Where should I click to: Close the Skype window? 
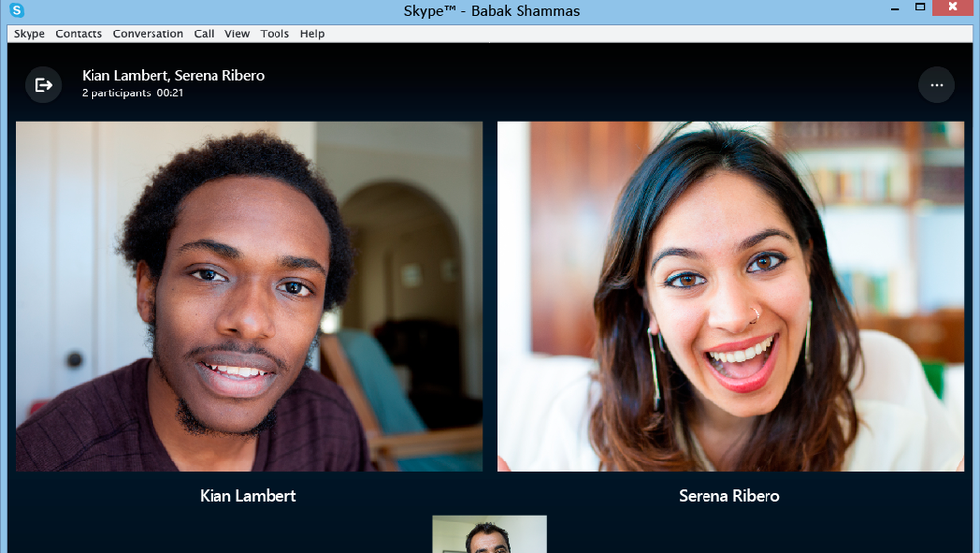[953, 7]
